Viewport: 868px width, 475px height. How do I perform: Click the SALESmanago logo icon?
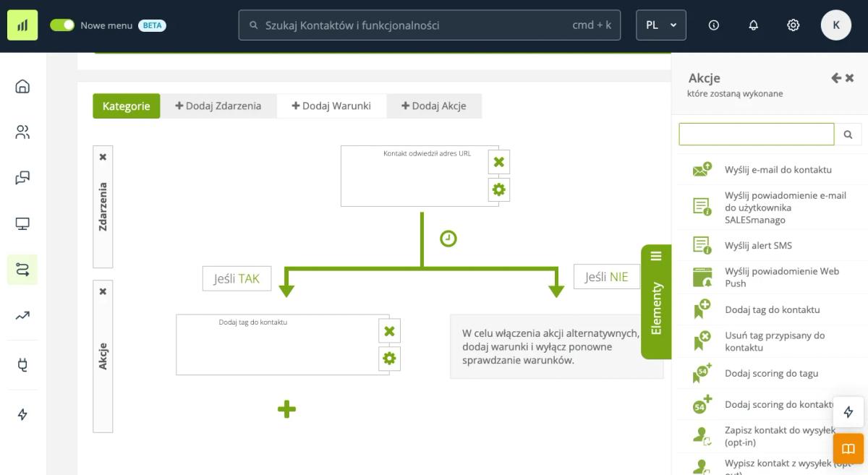pos(22,25)
